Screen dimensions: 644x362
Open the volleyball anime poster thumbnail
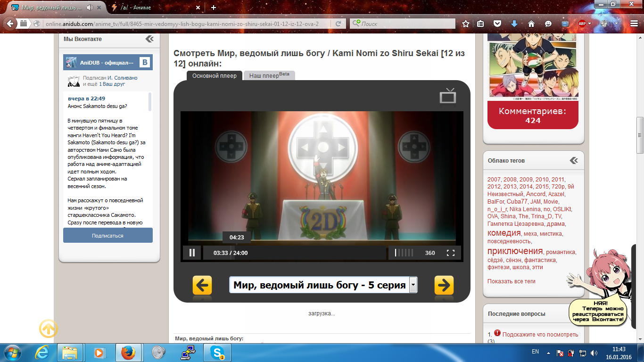coord(533,66)
